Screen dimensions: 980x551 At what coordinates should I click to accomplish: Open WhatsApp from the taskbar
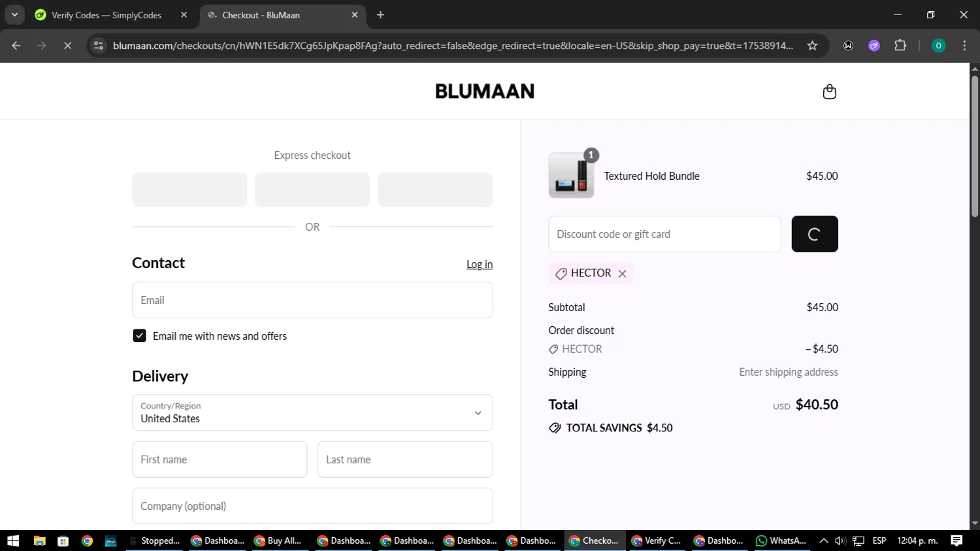tap(781, 541)
